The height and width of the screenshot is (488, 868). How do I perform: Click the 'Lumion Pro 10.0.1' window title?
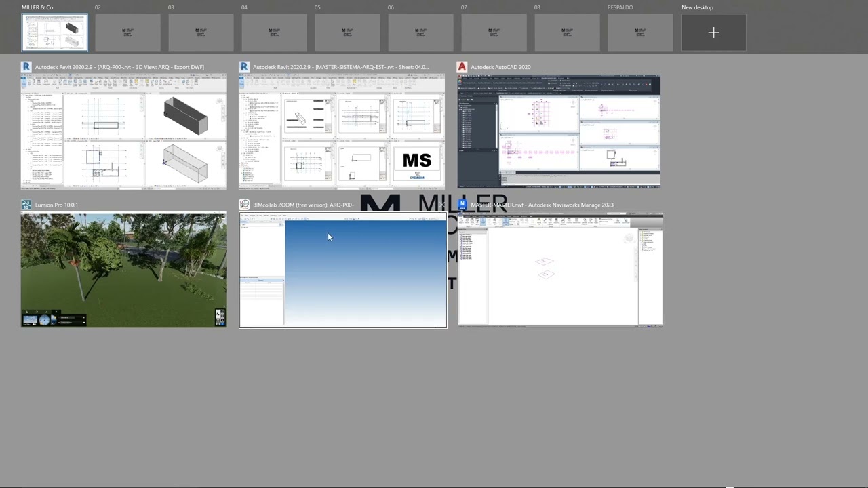(x=56, y=205)
